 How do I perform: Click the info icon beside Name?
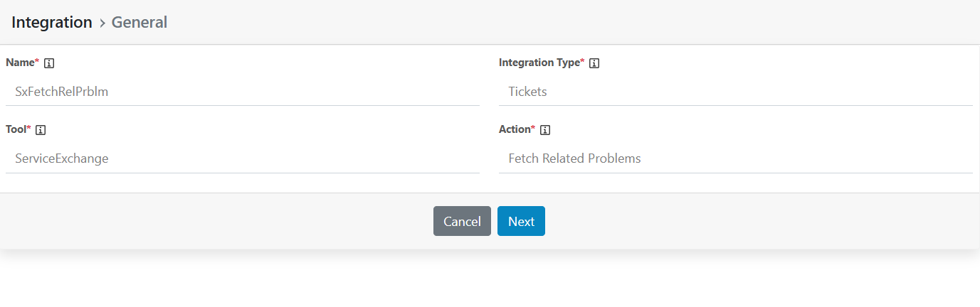tap(49, 63)
